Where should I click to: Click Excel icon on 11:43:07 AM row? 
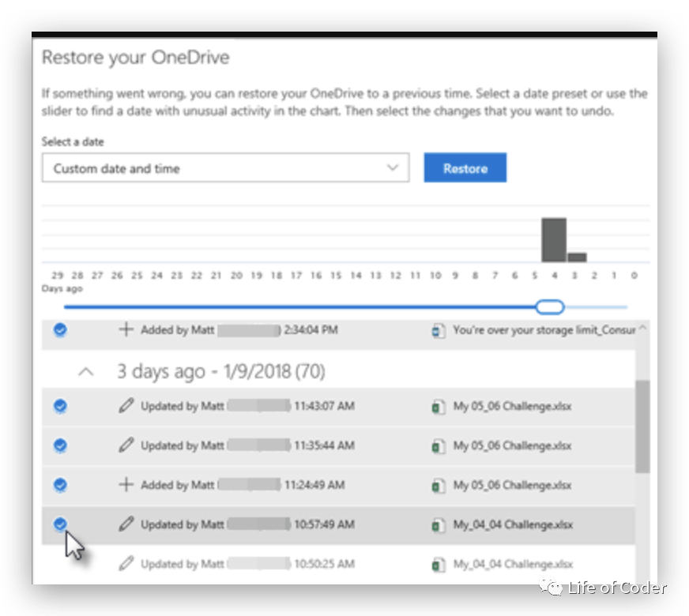(x=439, y=407)
